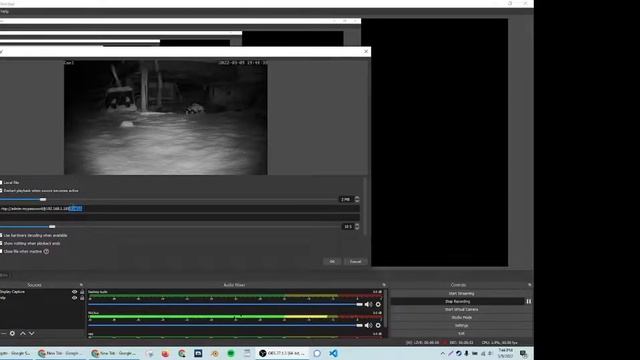Open Settings from Controls panel
Image resolution: width=640 pixels, height=360 pixels.
point(461,325)
